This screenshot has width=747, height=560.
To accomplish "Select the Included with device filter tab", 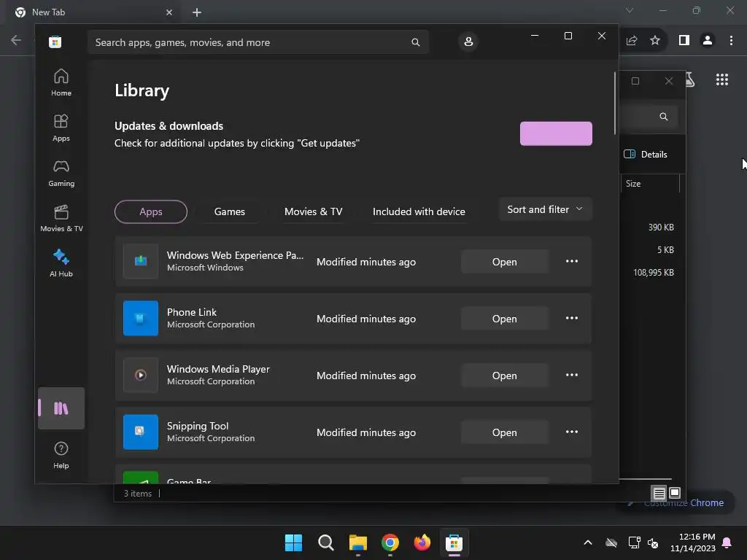I will [x=419, y=211].
